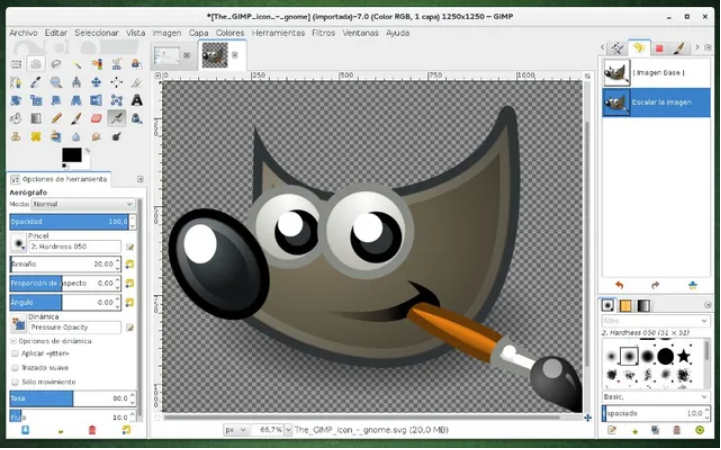Pick the Eraser tool
The height and width of the screenshot is (450, 721).
(x=97, y=118)
